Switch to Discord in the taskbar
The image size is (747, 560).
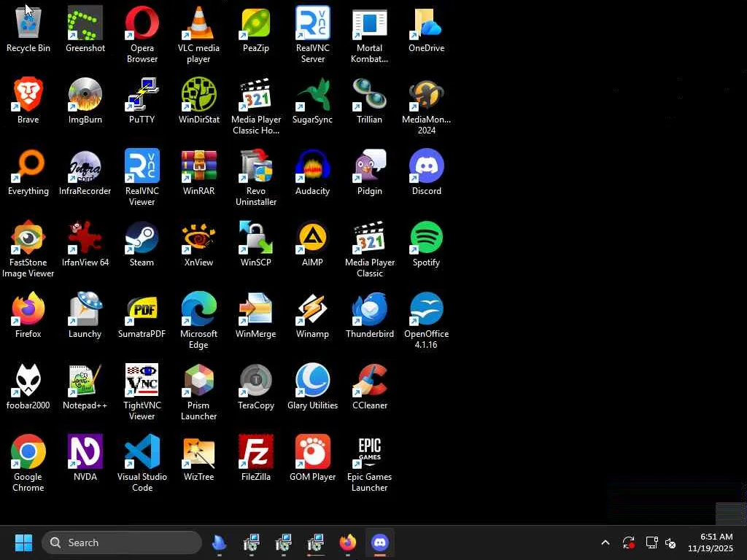pos(379,542)
